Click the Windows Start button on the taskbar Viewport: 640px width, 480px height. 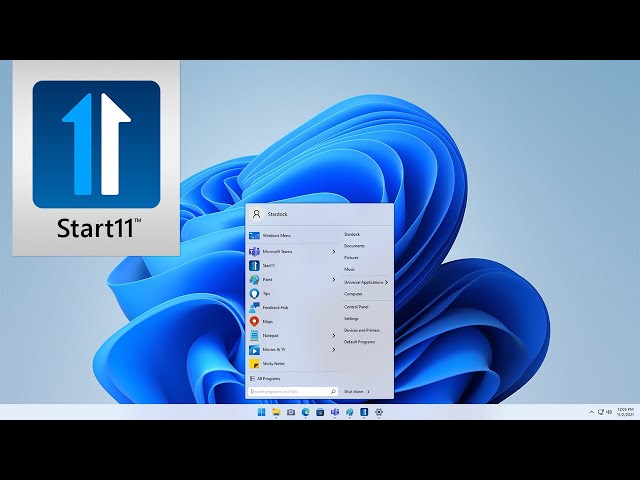tap(261, 412)
